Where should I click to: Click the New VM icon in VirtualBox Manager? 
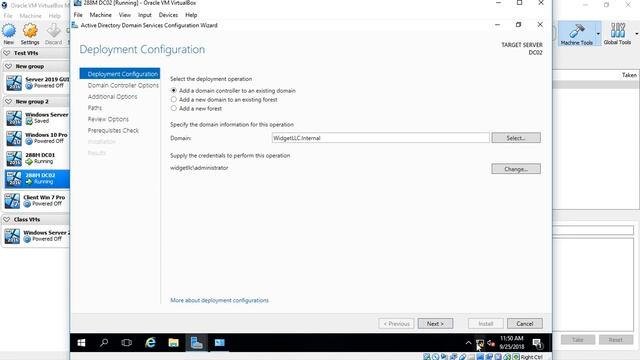(x=9, y=31)
